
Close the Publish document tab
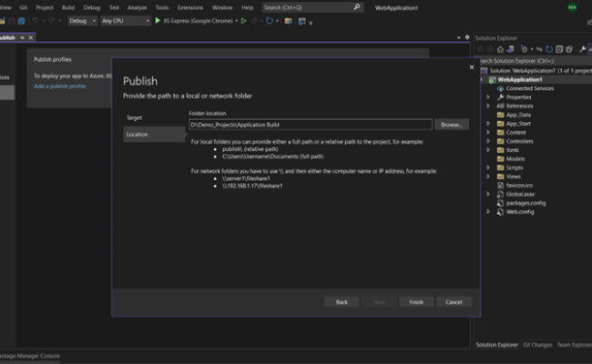point(31,37)
